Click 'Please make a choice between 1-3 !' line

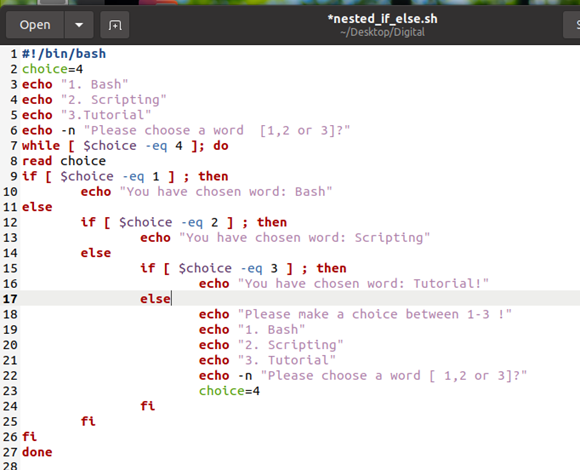tap(355, 314)
